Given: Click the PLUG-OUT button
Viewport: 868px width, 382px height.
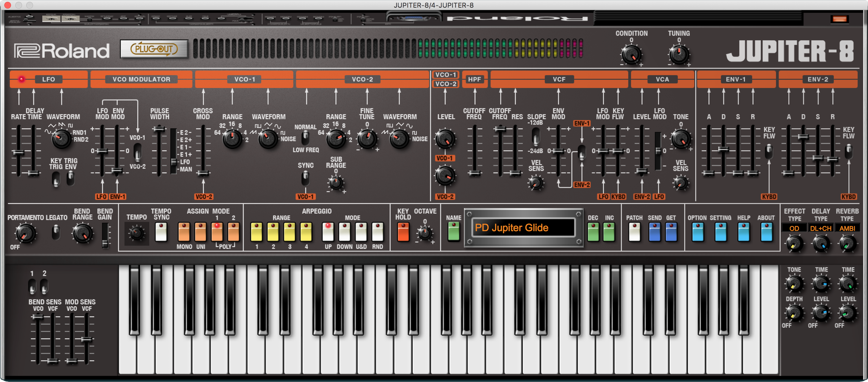Looking at the screenshot, I should (154, 49).
